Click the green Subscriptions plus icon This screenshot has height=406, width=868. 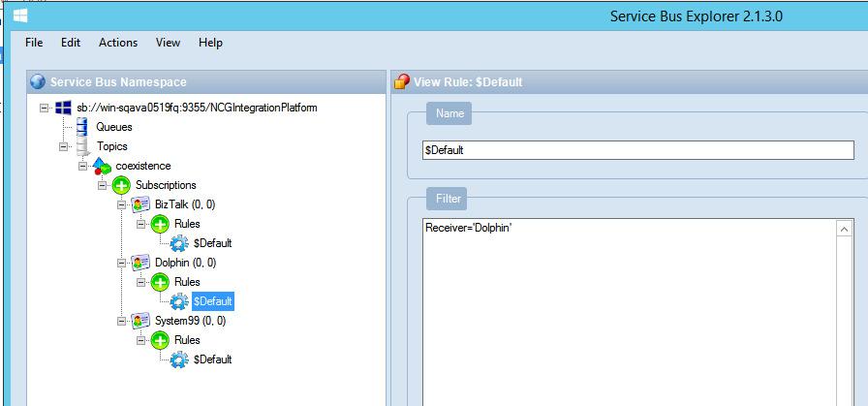pyautogui.click(x=121, y=185)
